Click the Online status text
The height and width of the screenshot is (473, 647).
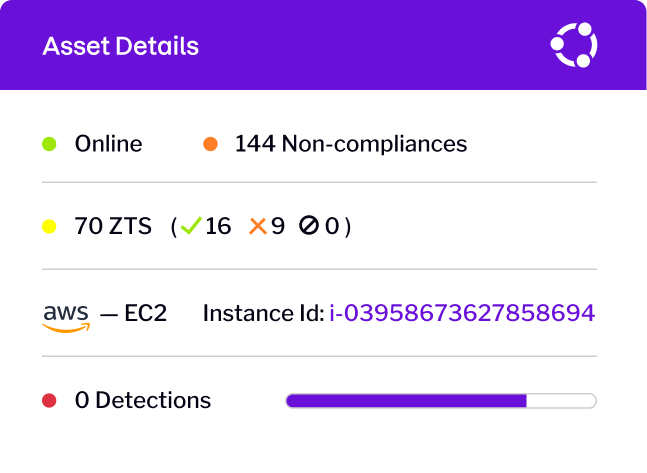(x=108, y=144)
